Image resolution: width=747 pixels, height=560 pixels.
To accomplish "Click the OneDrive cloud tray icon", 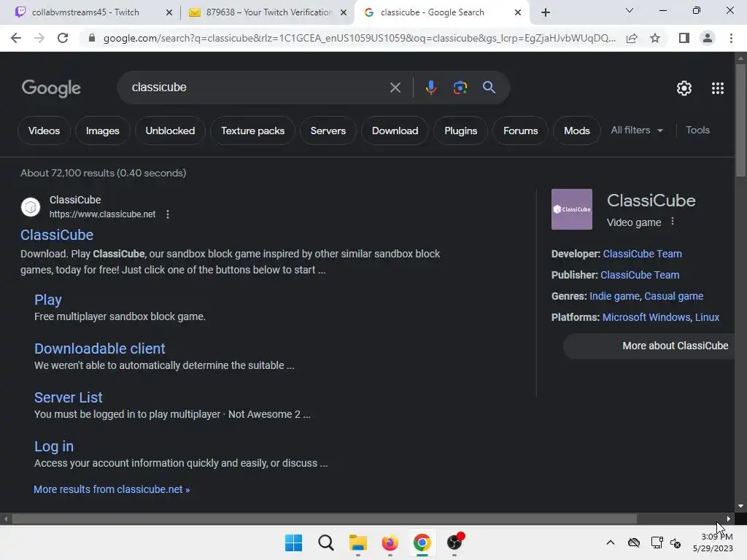I will pyautogui.click(x=634, y=542).
